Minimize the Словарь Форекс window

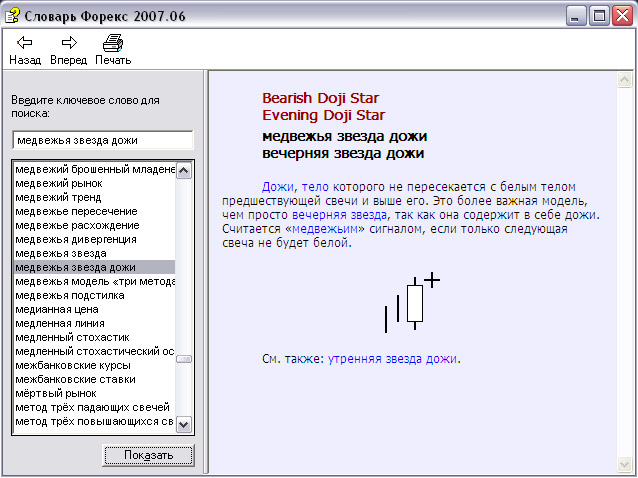click(x=575, y=16)
